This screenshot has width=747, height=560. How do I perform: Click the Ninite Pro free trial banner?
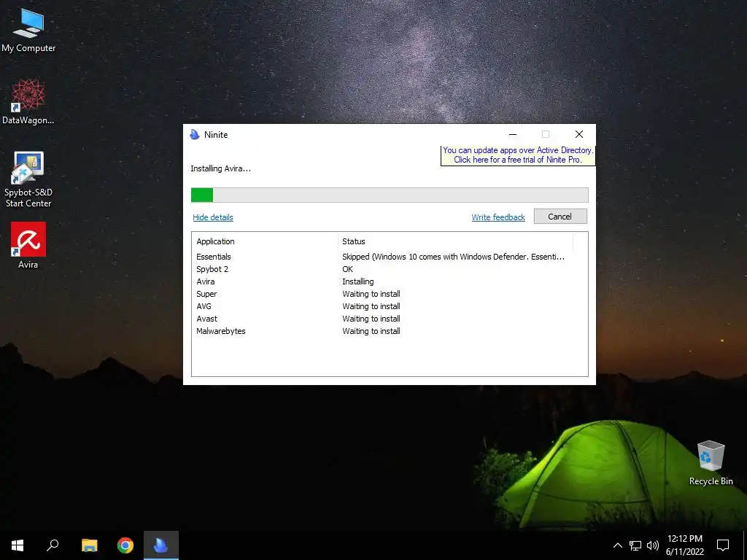518,155
